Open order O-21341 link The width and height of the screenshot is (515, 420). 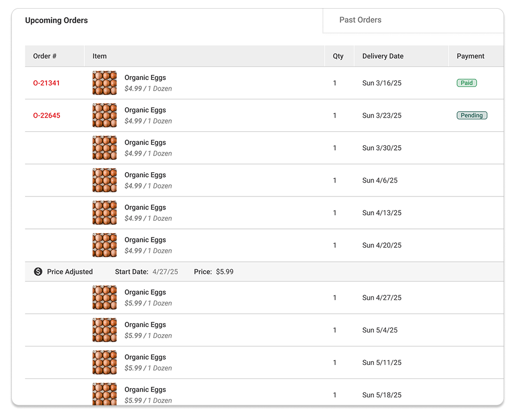(x=46, y=83)
